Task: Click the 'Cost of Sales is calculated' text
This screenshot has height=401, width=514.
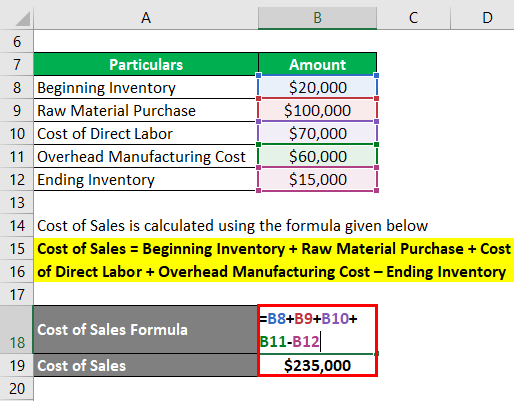Action: tap(232, 226)
